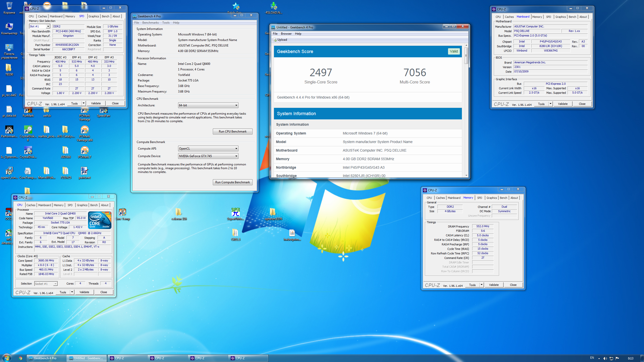Open Benchmarks menu in Geekbench 4 Pro
644x362 pixels.
click(150, 23)
